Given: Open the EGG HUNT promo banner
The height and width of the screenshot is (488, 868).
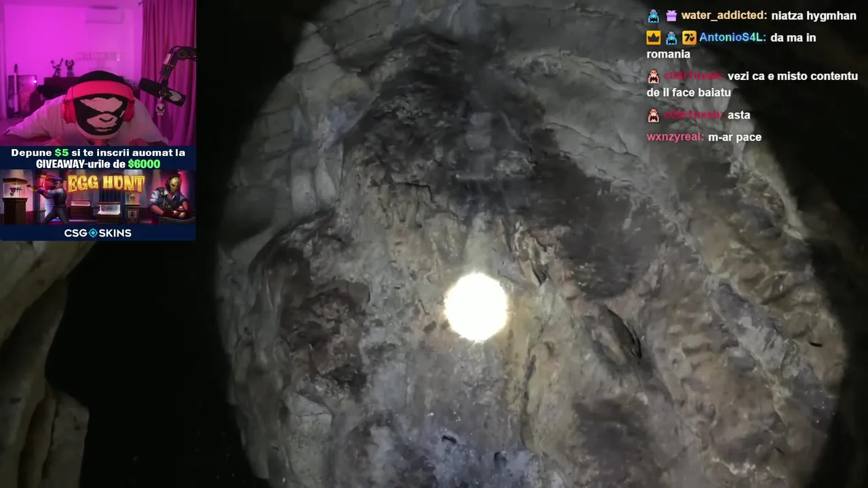Looking at the screenshot, I should pos(98,197).
